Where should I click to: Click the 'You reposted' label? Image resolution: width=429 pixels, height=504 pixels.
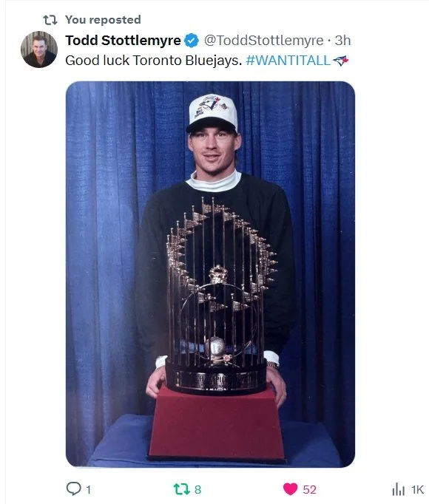coord(103,20)
